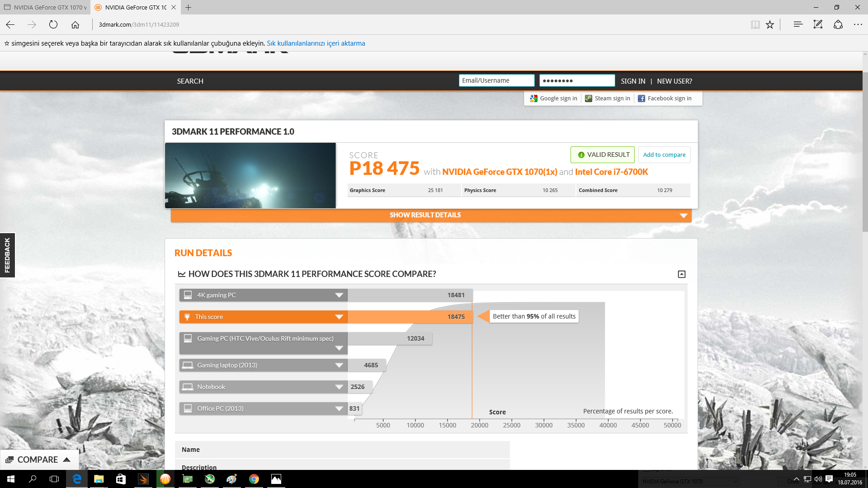Open the Photos app taskbar icon
This screenshot has width=868, height=488.
point(276,479)
